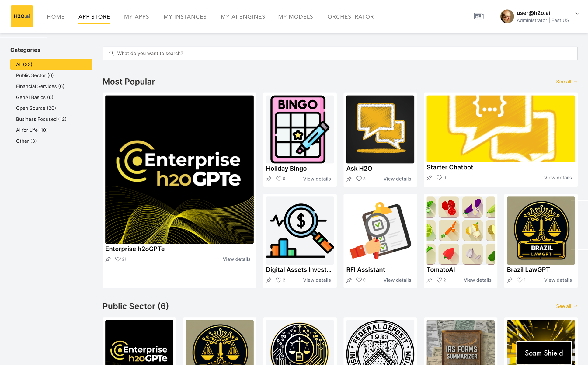Pin the Brazil LawGPT app

[x=510, y=280]
